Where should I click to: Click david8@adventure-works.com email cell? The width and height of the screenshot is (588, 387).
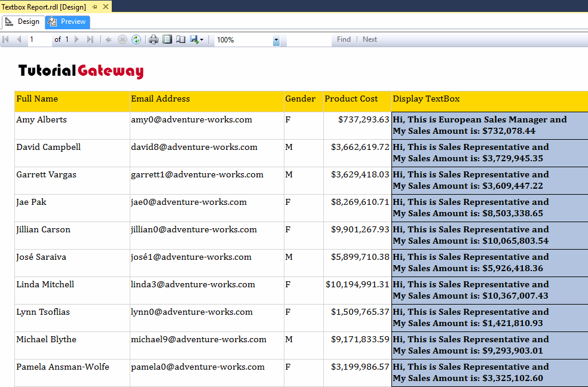click(x=207, y=153)
